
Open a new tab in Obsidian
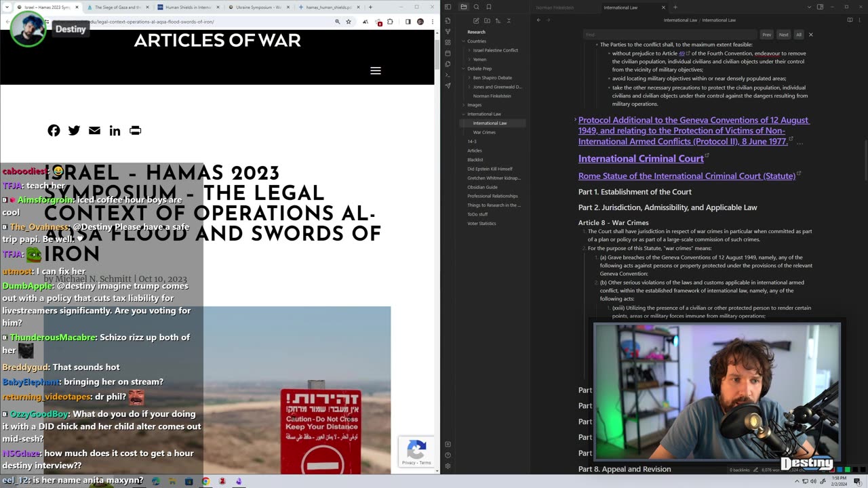[x=675, y=7]
